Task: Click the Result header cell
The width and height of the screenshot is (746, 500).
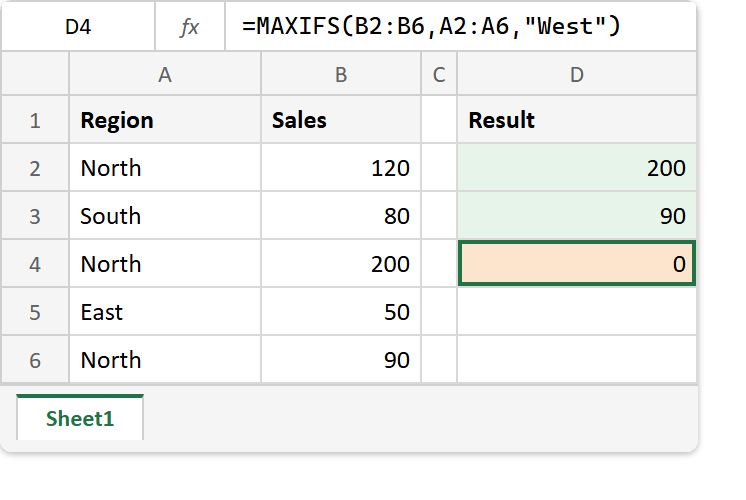Action: (x=577, y=120)
